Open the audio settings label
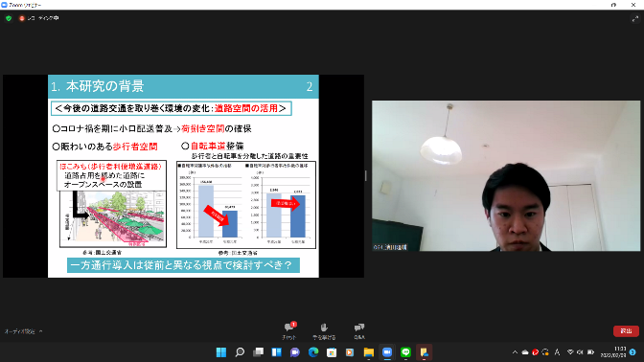 [20, 331]
